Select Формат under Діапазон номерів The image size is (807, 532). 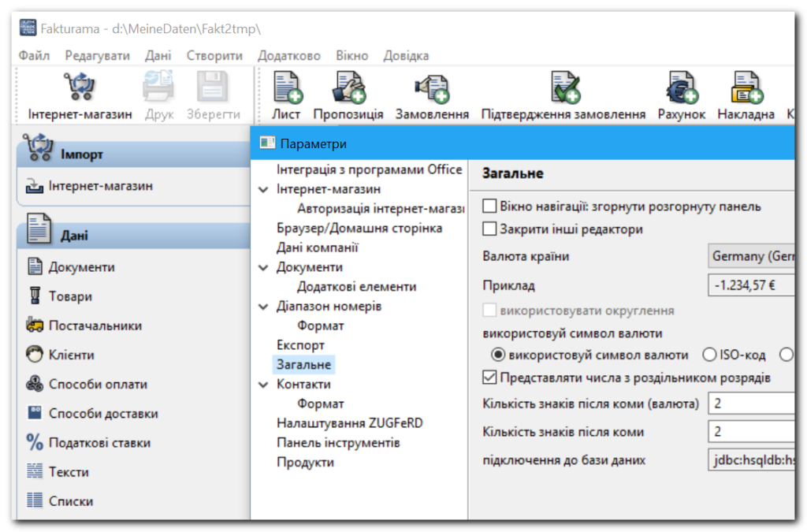(x=320, y=326)
